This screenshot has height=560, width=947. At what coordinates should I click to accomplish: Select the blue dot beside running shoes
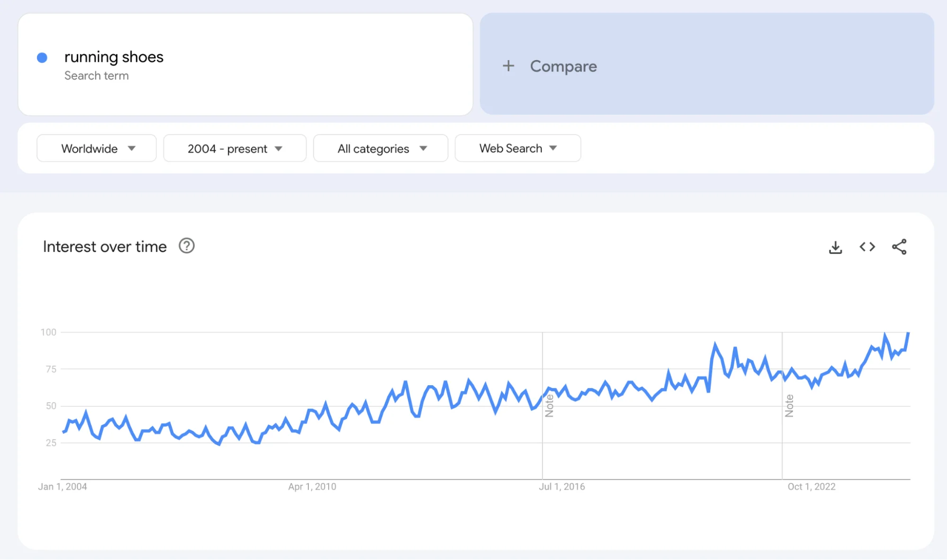pyautogui.click(x=43, y=57)
